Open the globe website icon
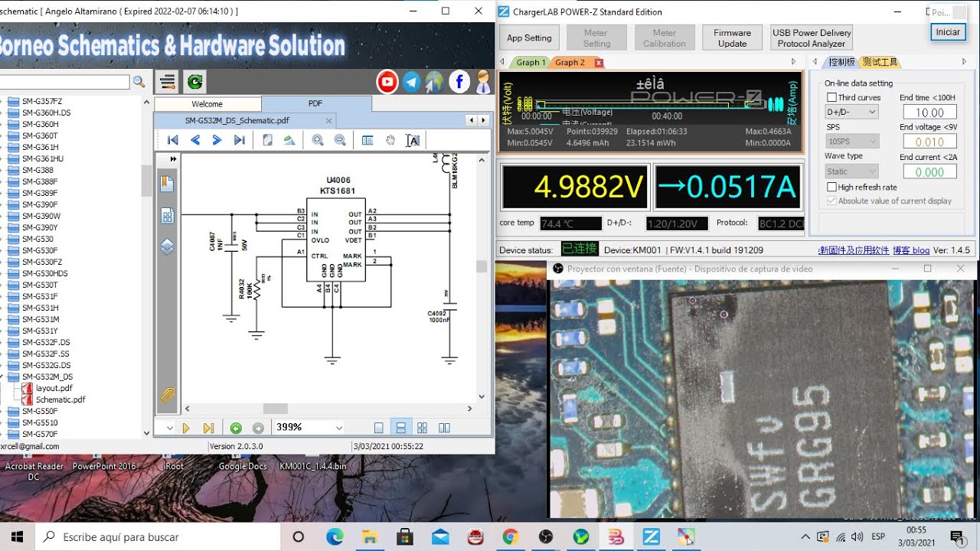Viewport: 980px width, 551px height. (434, 82)
